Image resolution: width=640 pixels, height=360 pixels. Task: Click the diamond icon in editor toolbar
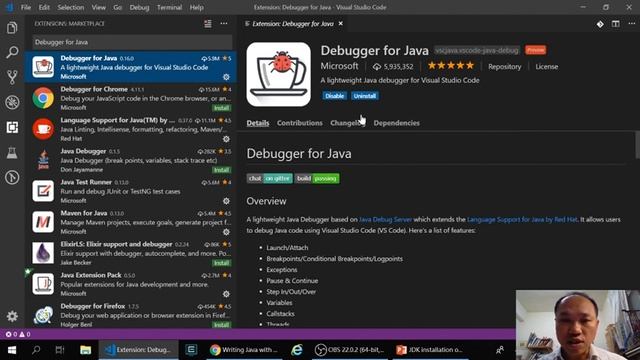tap(600, 24)
